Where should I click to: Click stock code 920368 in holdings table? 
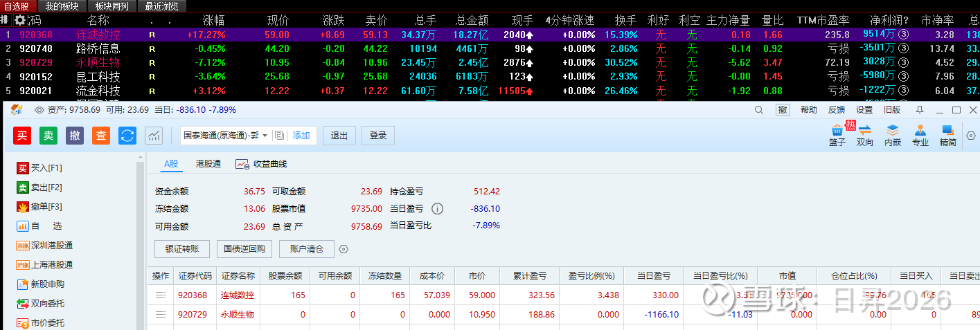[x=193, y=295]
